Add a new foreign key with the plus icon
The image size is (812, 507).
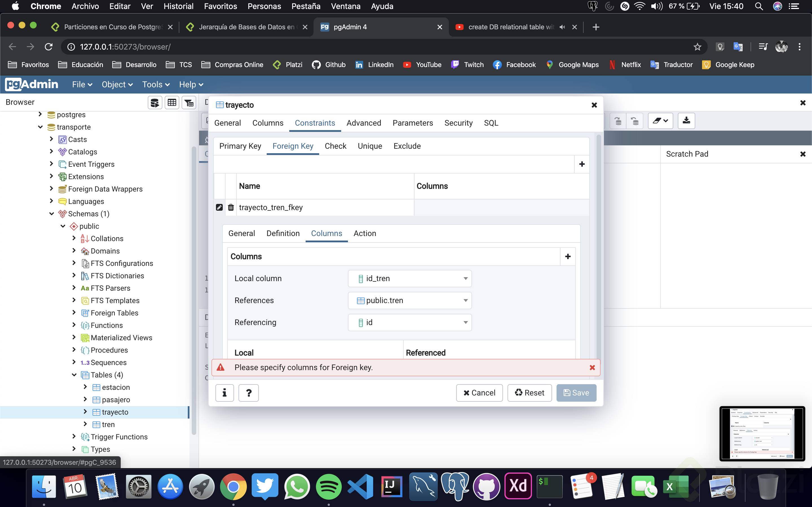tap(582, 164)
